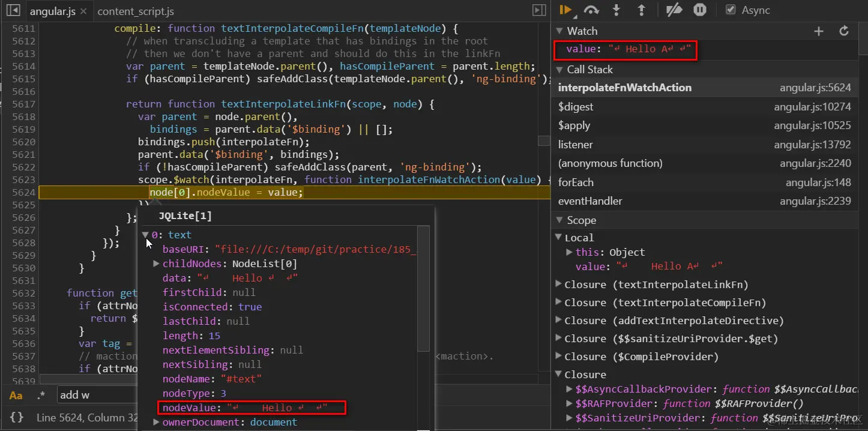Close the angular.js tab
868x431 pixels.
coord(83,11)
